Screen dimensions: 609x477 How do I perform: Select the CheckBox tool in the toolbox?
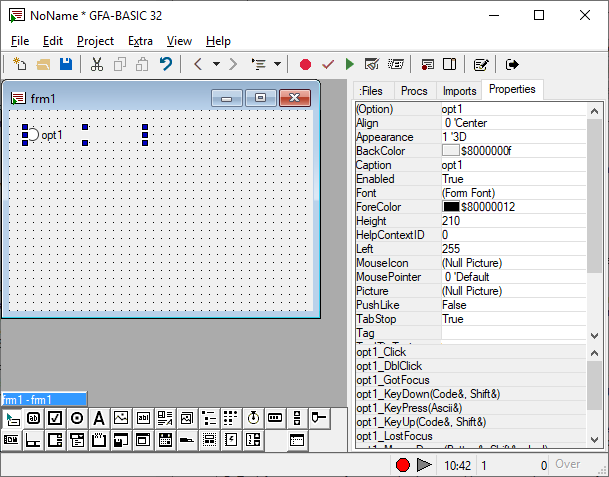point(55,418)
